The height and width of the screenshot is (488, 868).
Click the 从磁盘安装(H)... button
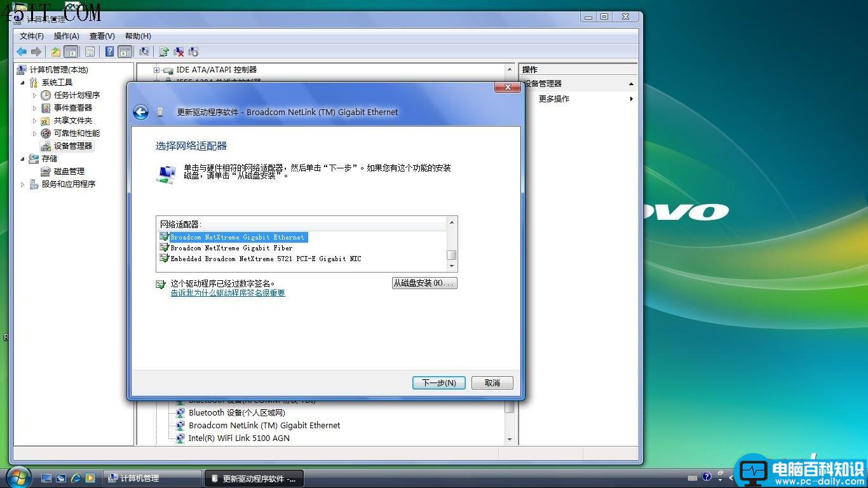click(424, 283)
